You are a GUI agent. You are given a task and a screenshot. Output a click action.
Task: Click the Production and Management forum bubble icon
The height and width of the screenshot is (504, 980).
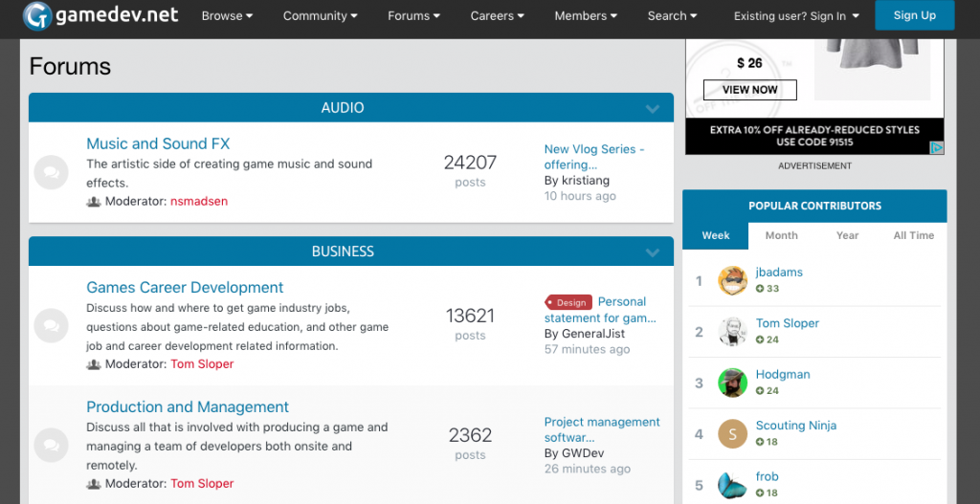pos(51,445)
